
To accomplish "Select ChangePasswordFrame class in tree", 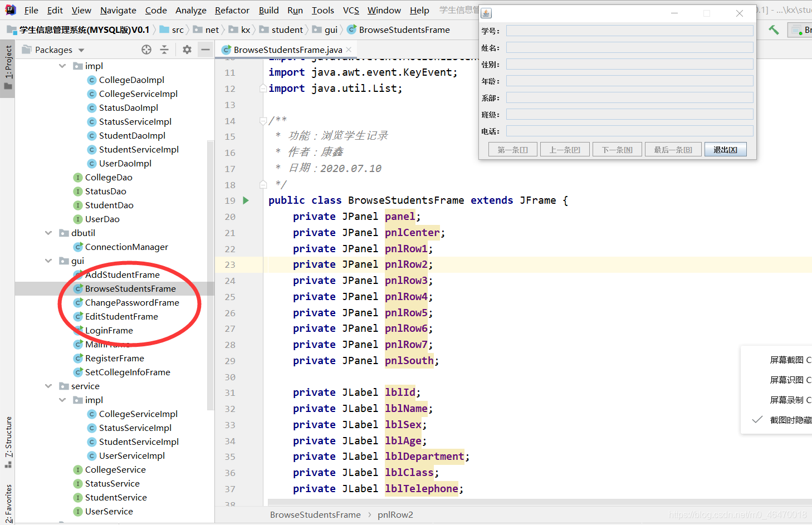I will click(132, 302).
